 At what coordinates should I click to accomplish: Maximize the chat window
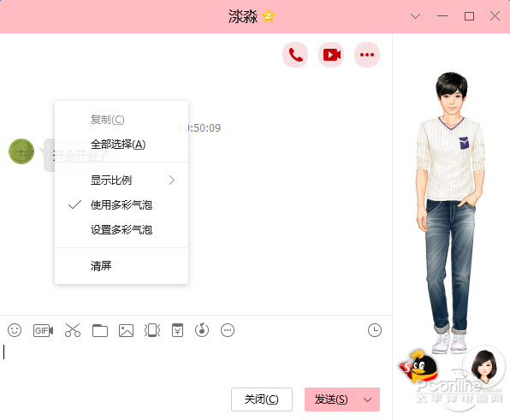469,16
